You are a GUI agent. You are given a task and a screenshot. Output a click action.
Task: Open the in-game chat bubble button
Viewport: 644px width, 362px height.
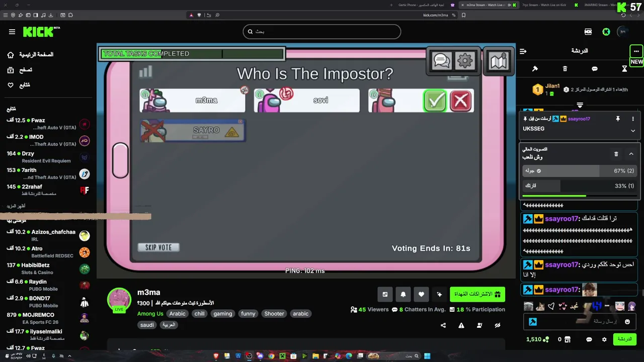[x=442, y=61]
